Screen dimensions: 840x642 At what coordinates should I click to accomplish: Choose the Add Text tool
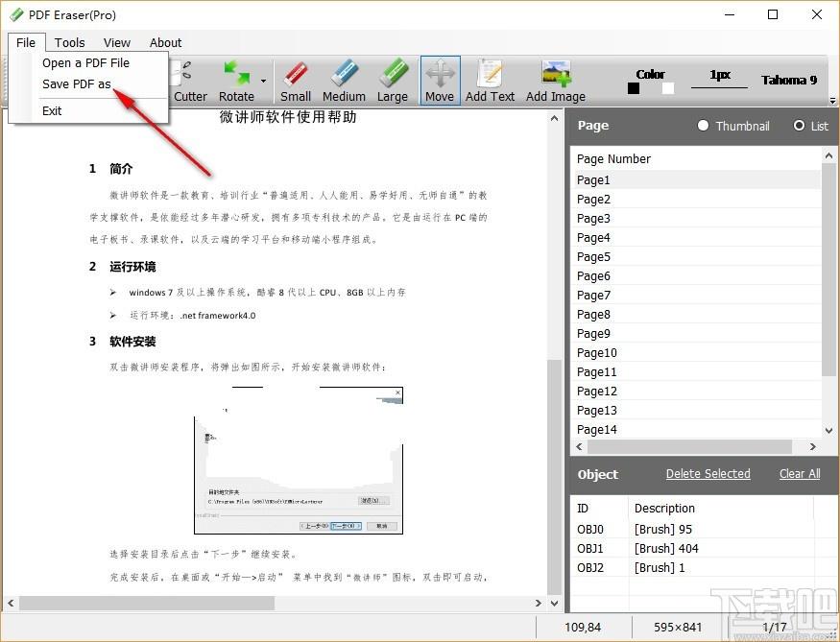(490, 81)
